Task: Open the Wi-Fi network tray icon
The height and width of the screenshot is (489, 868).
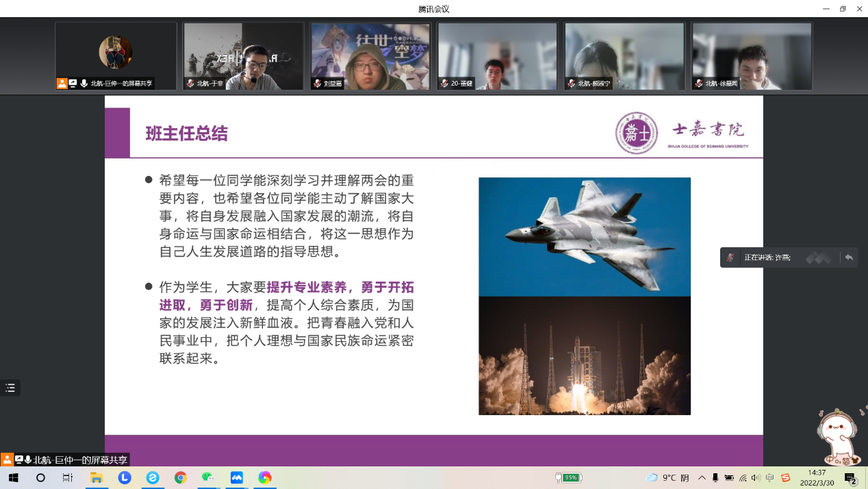Action: point(743,478)
